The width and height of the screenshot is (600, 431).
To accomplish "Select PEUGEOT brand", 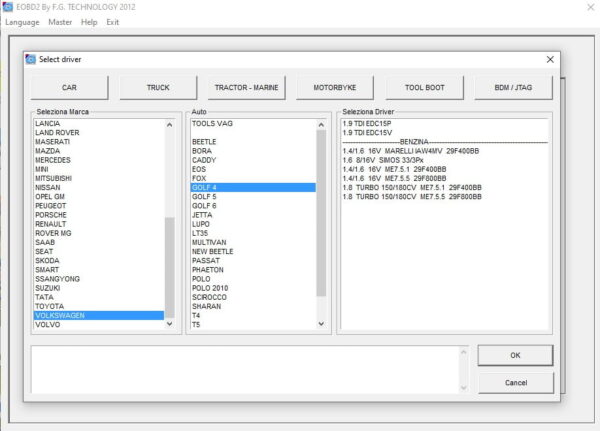I will [x=99, y=206].
